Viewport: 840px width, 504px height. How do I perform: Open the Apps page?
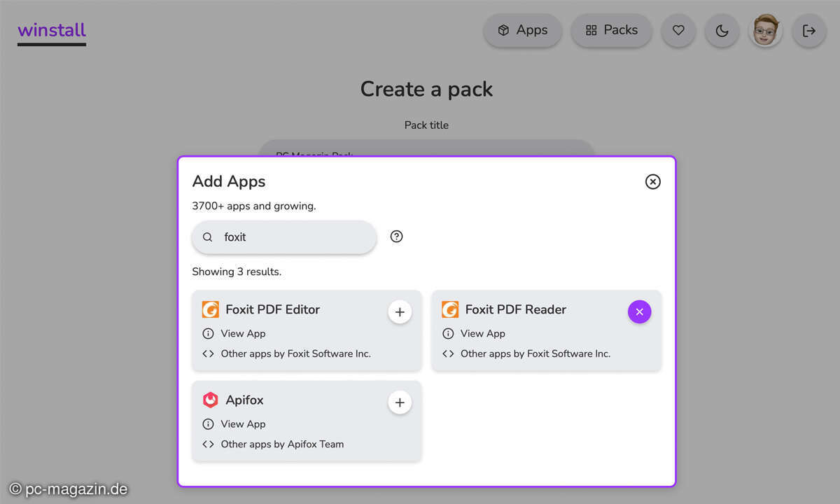pos(522,31)
